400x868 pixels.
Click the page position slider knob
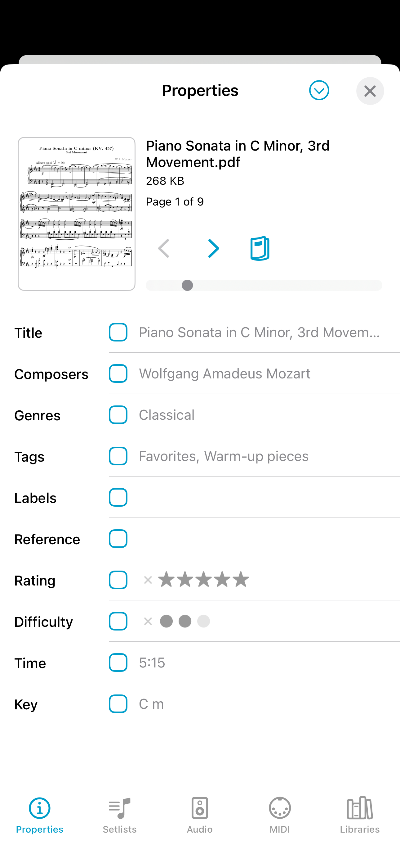coord(187,285)
